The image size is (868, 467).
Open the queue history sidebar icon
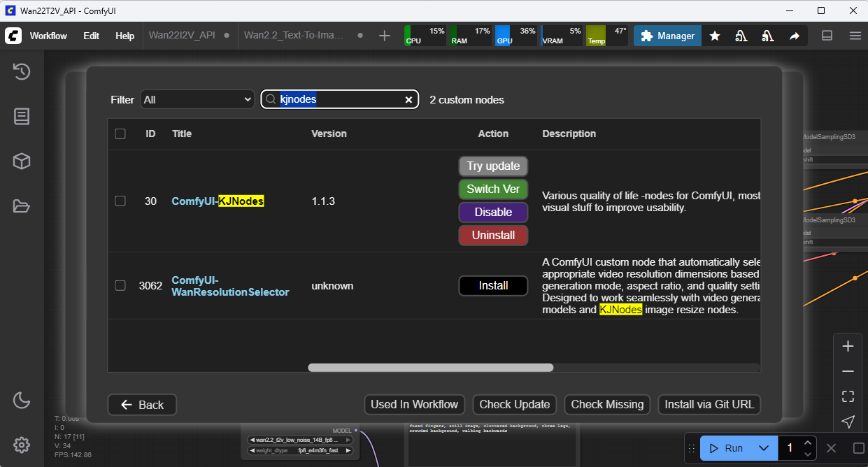(22, 71)
